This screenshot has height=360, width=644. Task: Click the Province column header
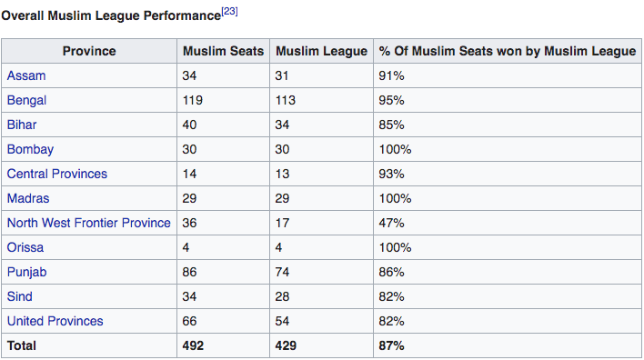[89, 51]
